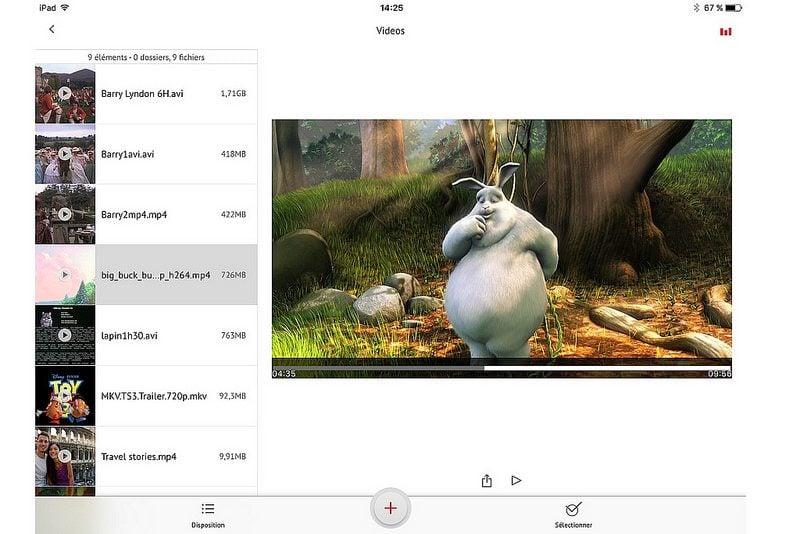Tap the Bluetooth status icon
800x534 pixels.
[x=696, y=8]
